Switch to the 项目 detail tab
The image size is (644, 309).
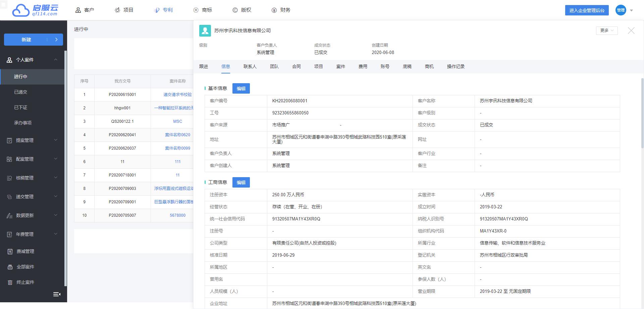[x=319, y=66]
